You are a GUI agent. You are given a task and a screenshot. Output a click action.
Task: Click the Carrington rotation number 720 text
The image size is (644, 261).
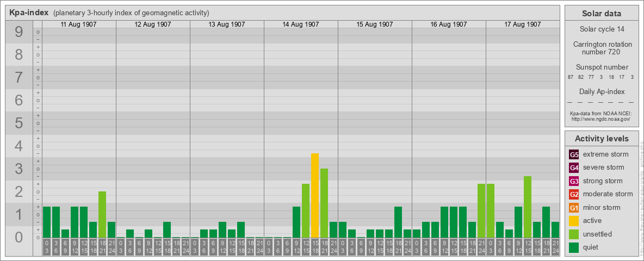coord(602,48)
